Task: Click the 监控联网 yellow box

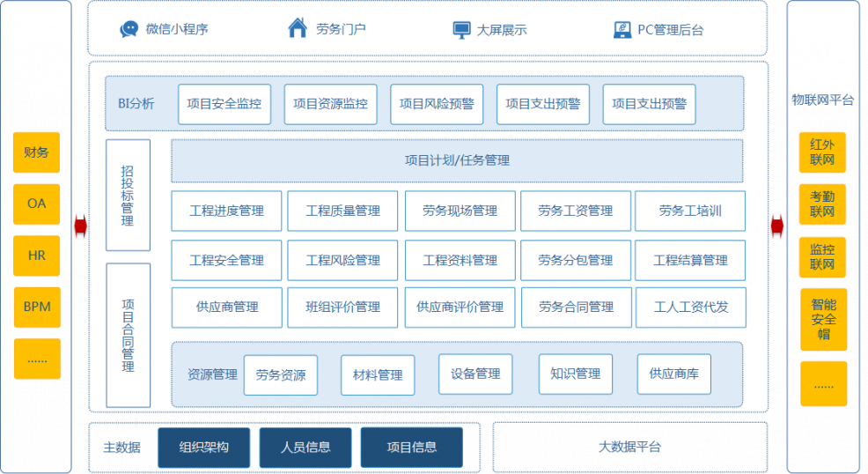Action: tap(822, 257)
